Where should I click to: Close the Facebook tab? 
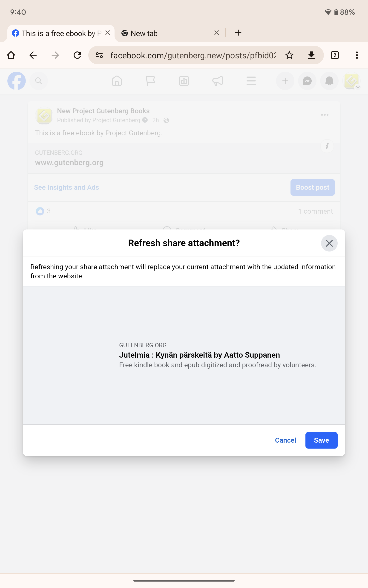pyautogui.click(x=108, y=33)
